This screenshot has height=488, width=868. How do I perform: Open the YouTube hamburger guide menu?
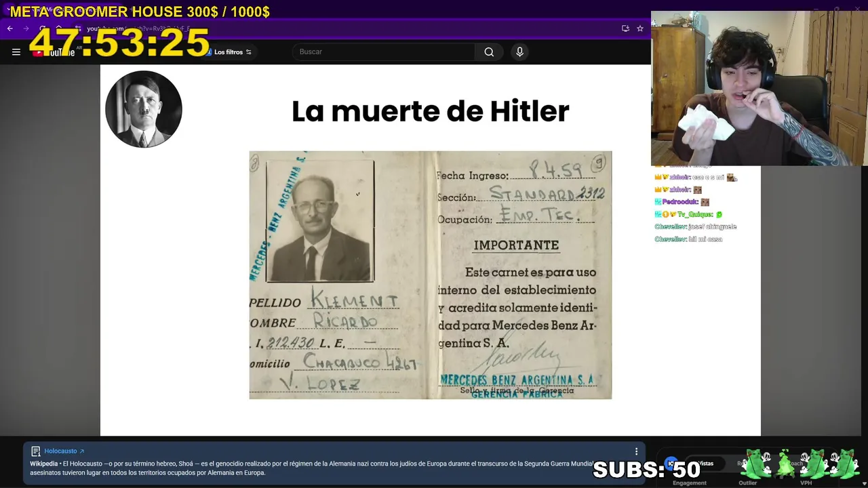16,52
